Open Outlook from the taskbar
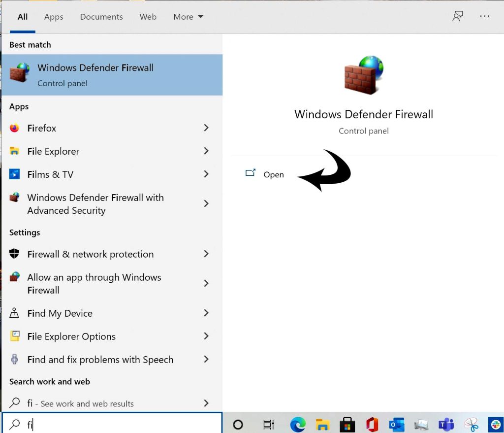 [x=397, y=425]
